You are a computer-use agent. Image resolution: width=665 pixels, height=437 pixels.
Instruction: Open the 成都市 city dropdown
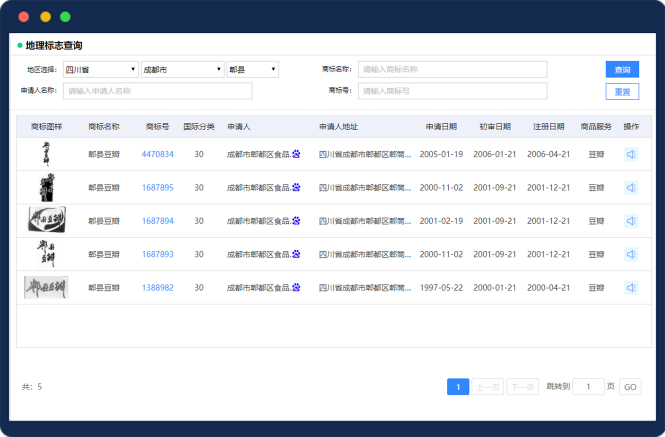tap(183, 70)
